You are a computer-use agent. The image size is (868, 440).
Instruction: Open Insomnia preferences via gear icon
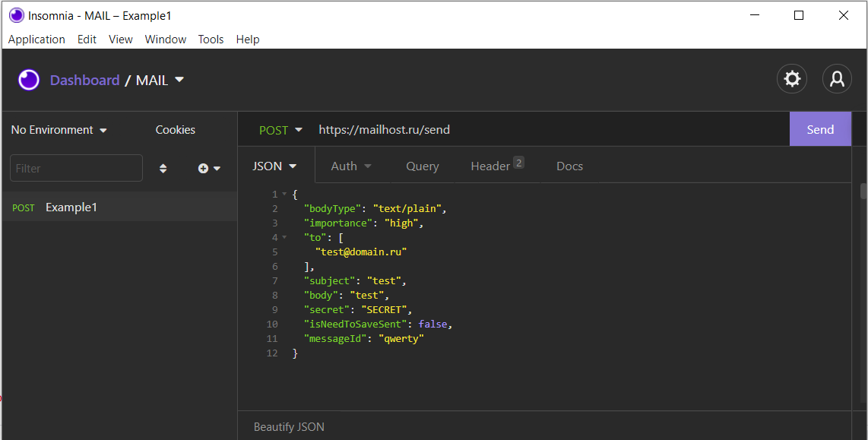pos(792,78)
